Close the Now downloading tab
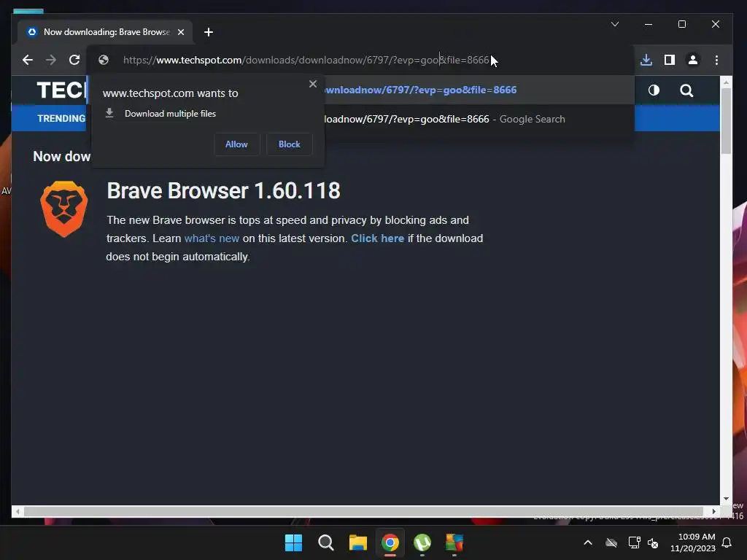Viewport: 747px width, 560px height. click(181, 32)
